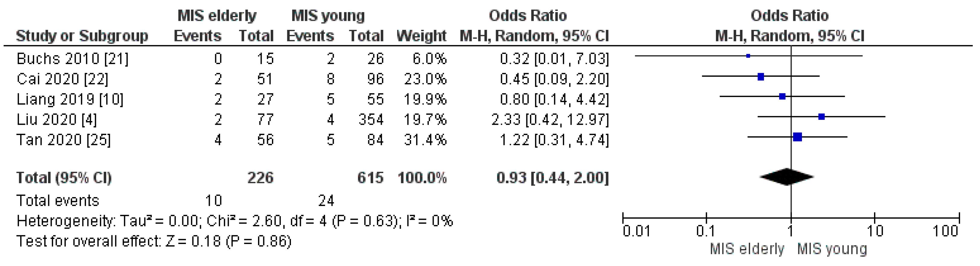Click the 'Total (95% CI)' row label
The width and height of the screenshot is (980, 266).
pyautogui.click(x=64, y=178)
